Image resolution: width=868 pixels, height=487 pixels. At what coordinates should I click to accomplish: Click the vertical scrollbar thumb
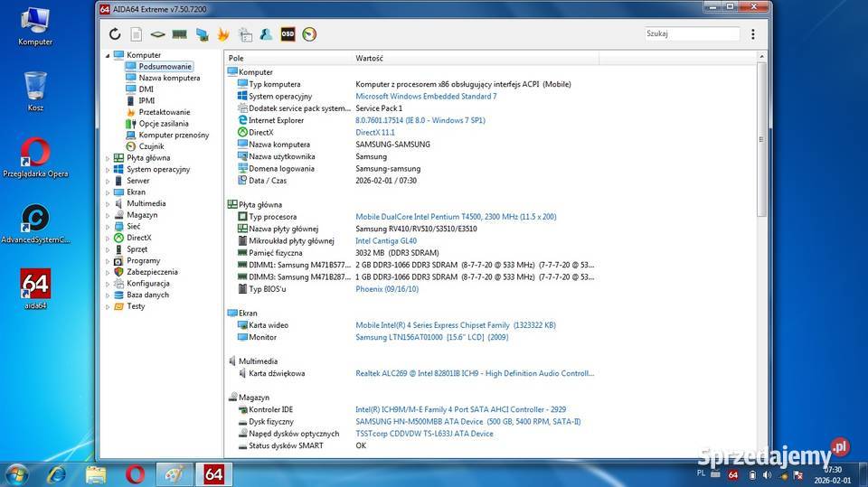point(761,139)
